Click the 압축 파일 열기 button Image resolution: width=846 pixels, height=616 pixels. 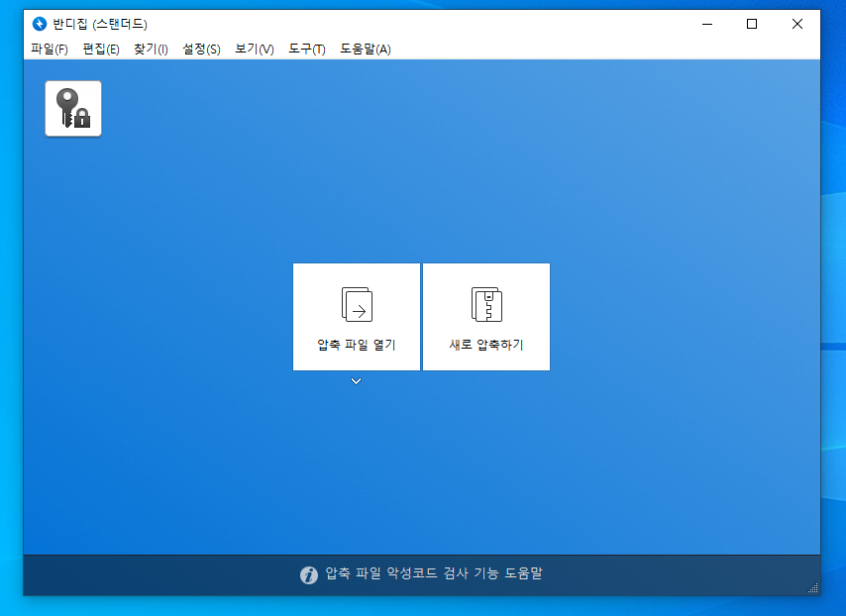coord(356,317)
